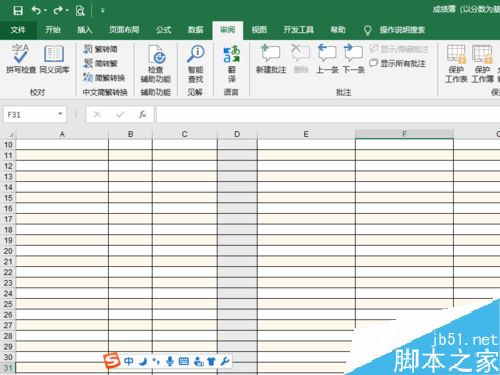Switch to the 开发工具 ribbon tab
The width and height of the screenshot is (500, 375).
click(x=298, y=30)
